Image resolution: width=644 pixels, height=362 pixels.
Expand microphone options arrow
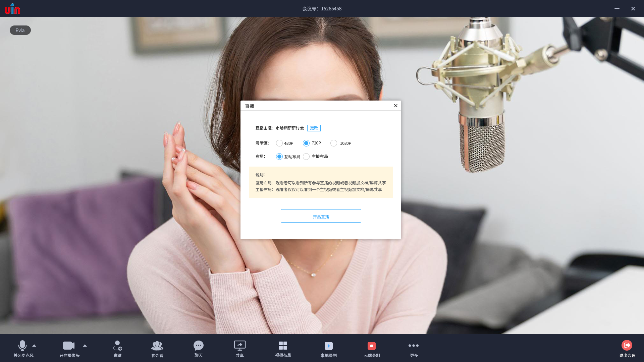point(34,346)
